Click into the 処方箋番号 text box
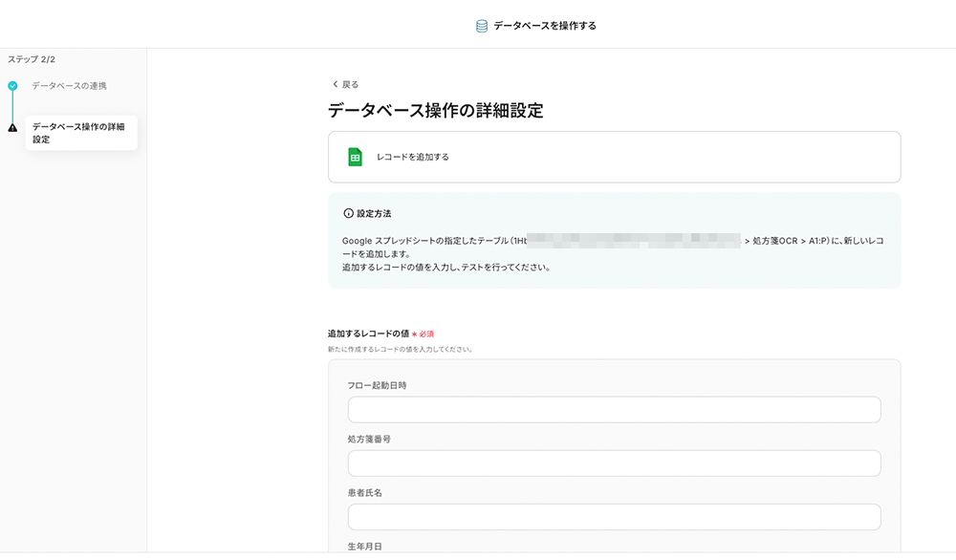Viewport: 956px width, 560px height. point(614,463)
